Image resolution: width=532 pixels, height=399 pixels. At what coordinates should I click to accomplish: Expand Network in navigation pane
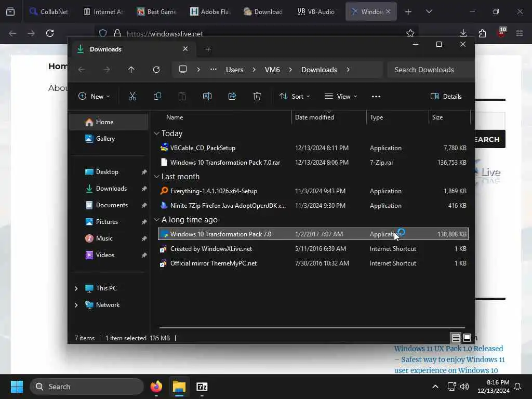[x=76, y=304]
